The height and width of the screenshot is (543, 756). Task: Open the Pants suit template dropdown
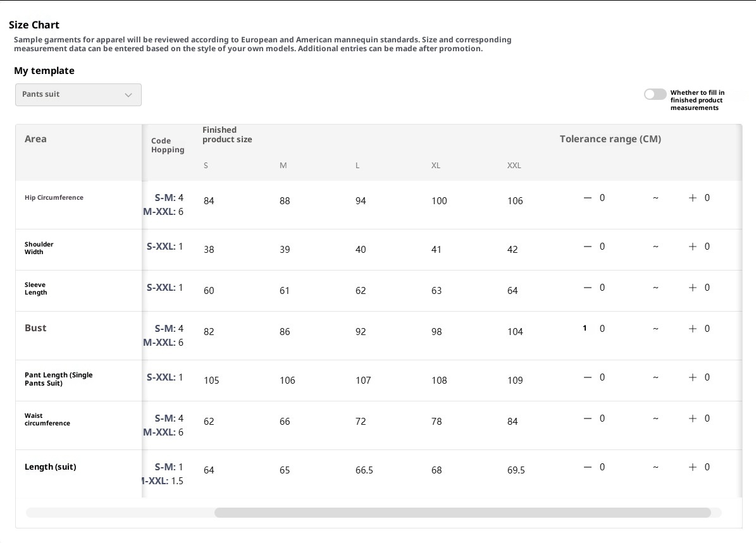click(x=78, y=95)
